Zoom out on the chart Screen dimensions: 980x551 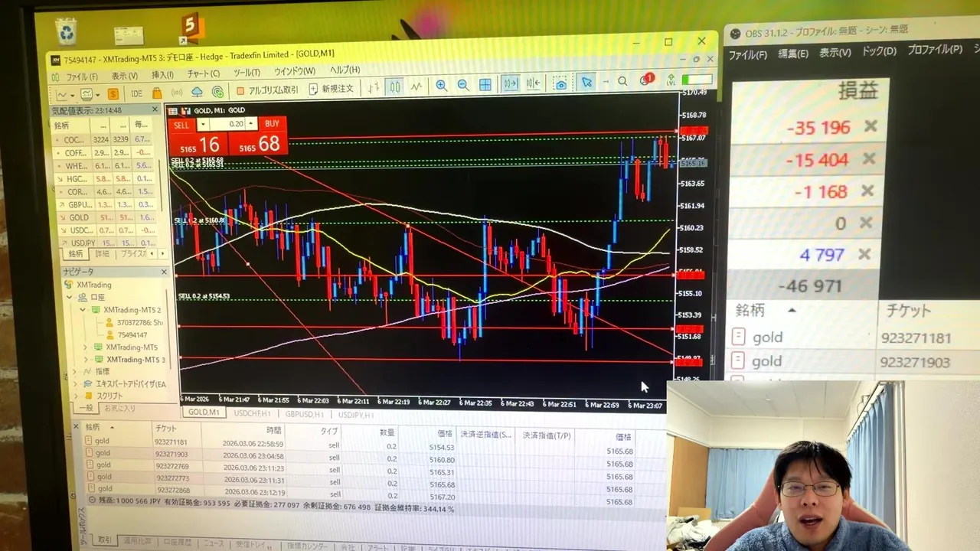[463, 85]
